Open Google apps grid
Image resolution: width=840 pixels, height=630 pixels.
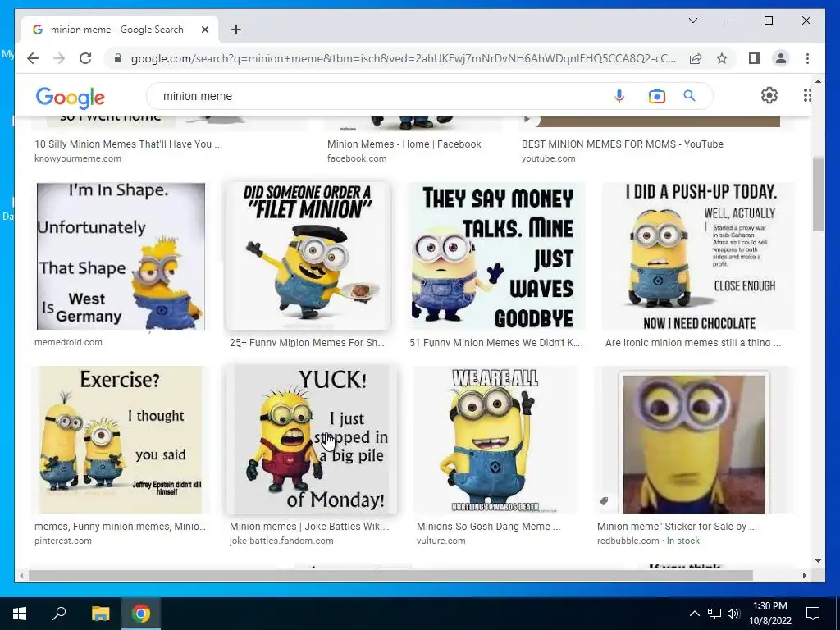(807, 95)
